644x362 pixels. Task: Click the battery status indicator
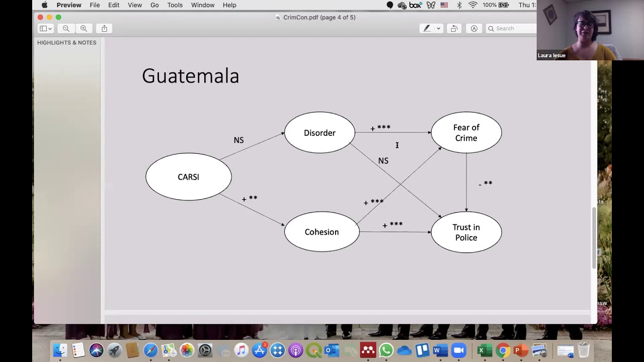(496, 5)
